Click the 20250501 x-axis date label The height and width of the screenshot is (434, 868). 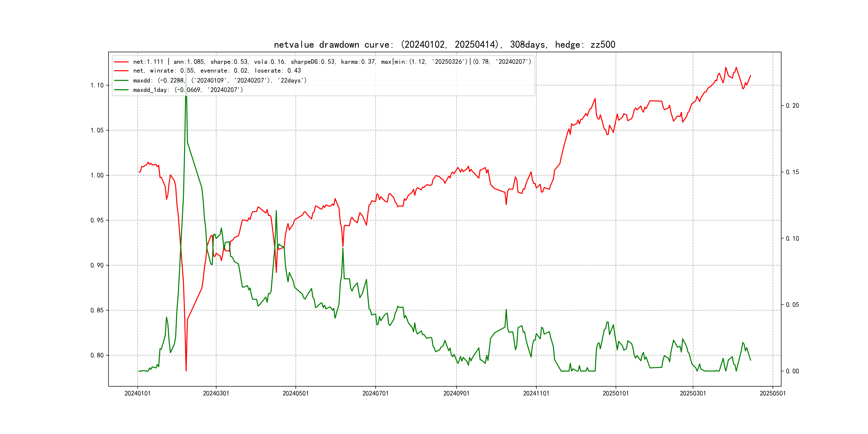tap(773, 394)
